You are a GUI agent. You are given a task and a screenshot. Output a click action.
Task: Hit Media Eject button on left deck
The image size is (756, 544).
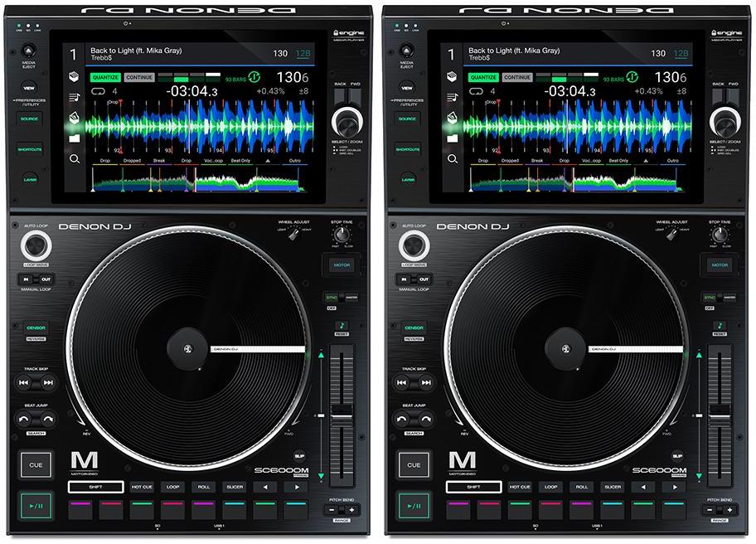(28, 50)
